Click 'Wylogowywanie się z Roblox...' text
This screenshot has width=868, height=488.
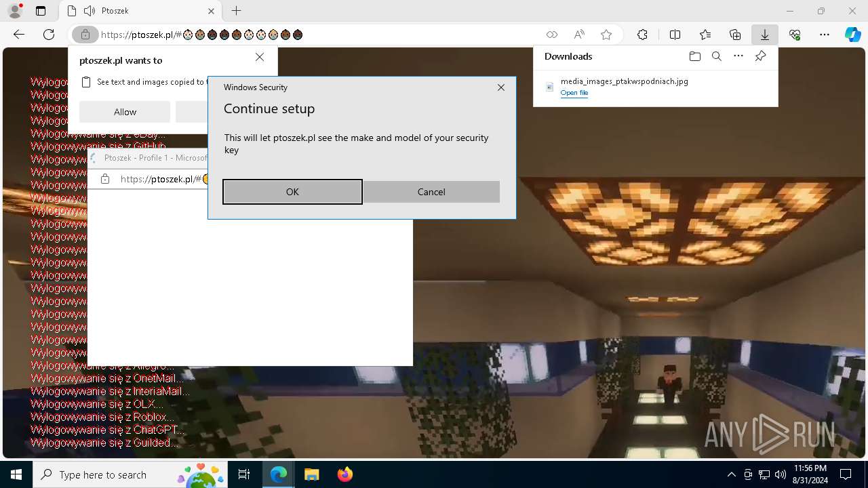[102, 417]
